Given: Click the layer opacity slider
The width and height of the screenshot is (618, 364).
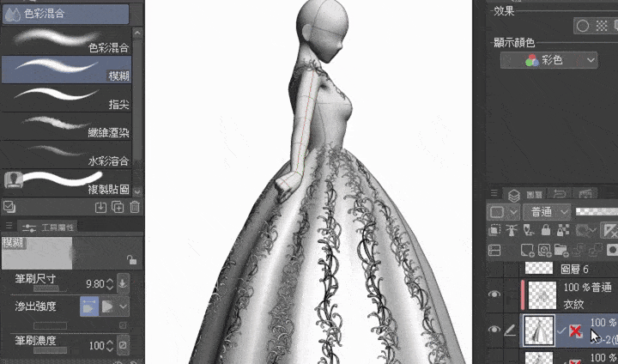Looking at the screenshot, I should (x=597, y=212).
